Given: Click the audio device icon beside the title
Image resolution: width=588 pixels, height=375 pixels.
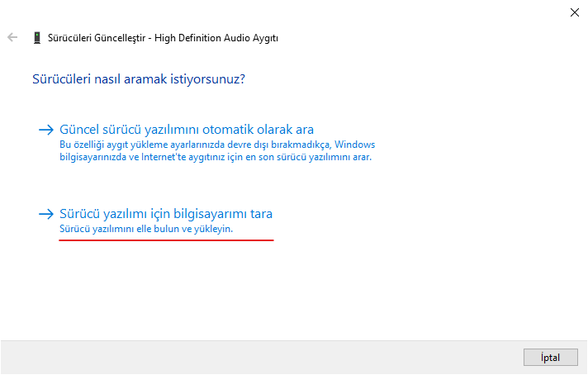Looking at the screenshot, I should (x=36, y=38).
